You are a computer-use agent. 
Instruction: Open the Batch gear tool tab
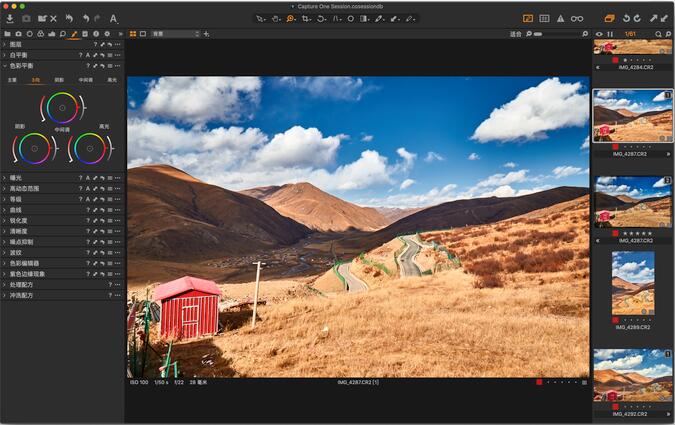pyautogui.click(x=107, y=34)
